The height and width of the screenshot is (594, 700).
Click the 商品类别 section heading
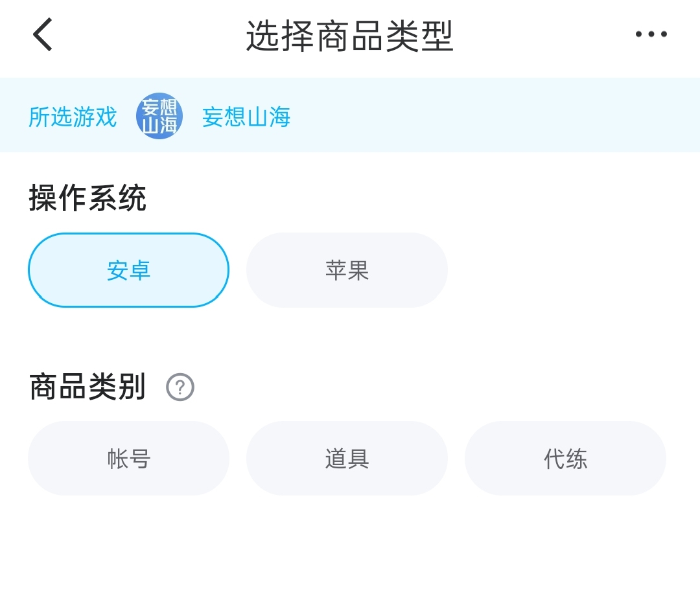(x=87, y=387)
